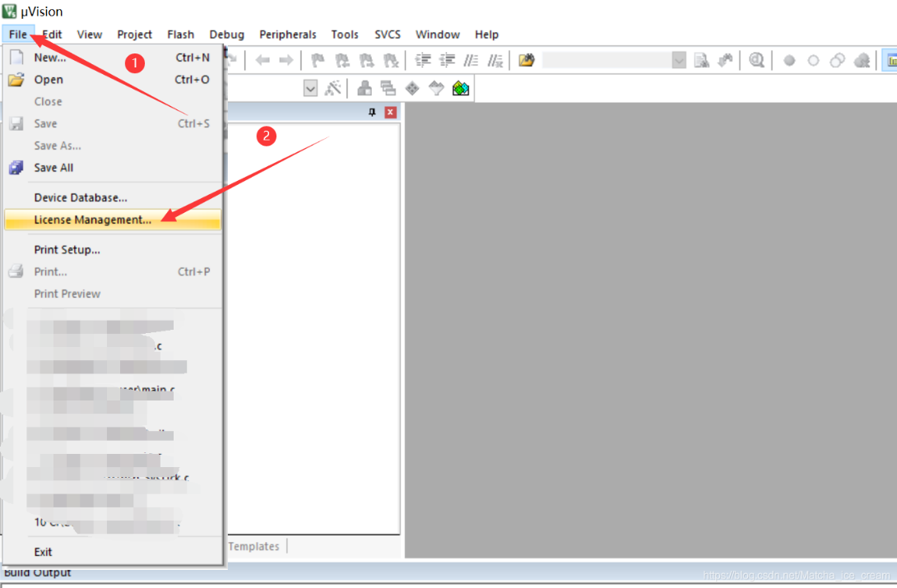Open Start/Stop Debug Session magnifier icon

click(757, 60)
